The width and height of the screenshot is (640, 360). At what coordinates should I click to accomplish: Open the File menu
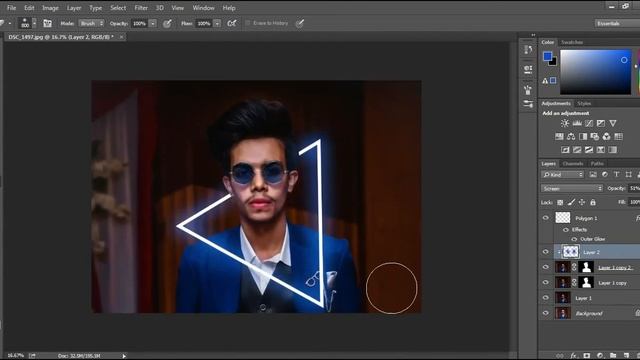[11, 8]
